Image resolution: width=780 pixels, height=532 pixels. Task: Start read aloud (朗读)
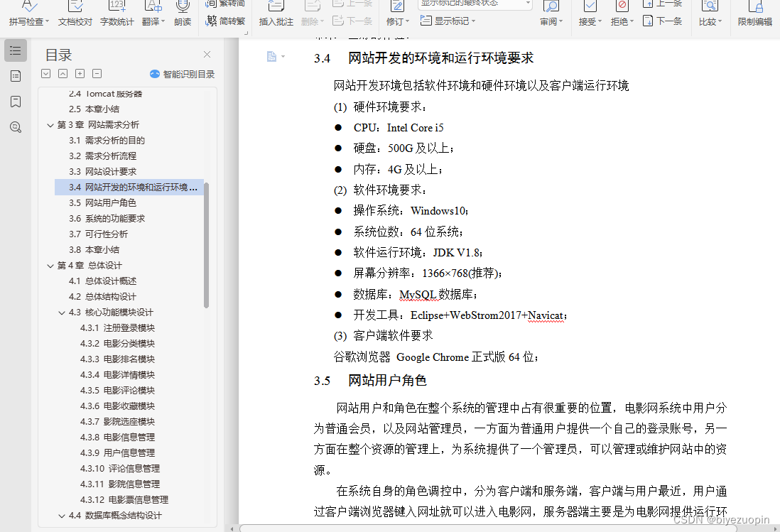click(183, 14)
